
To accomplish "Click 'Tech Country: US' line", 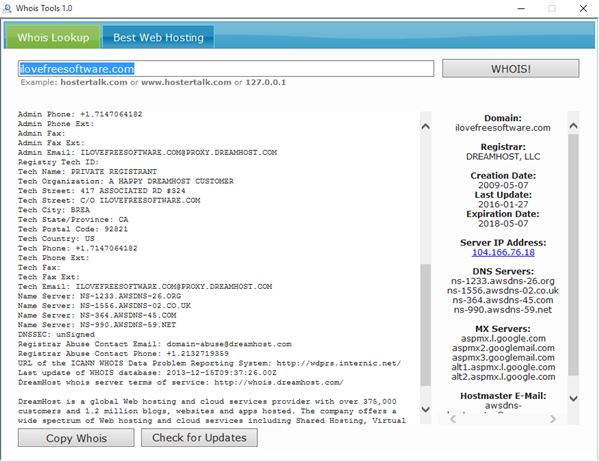I will [56, 239].
